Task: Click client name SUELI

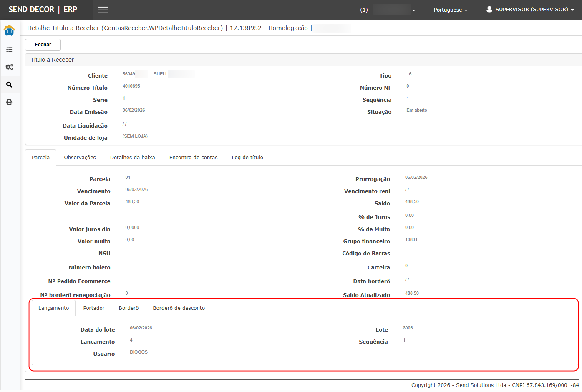Action: pos(160,74)
